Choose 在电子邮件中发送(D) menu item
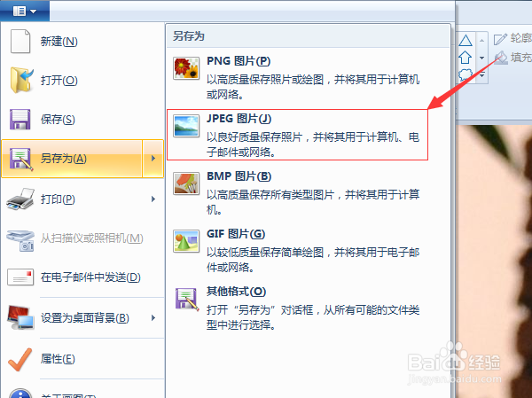This screenshot has height=398, width=532. (x=82, y=277)
